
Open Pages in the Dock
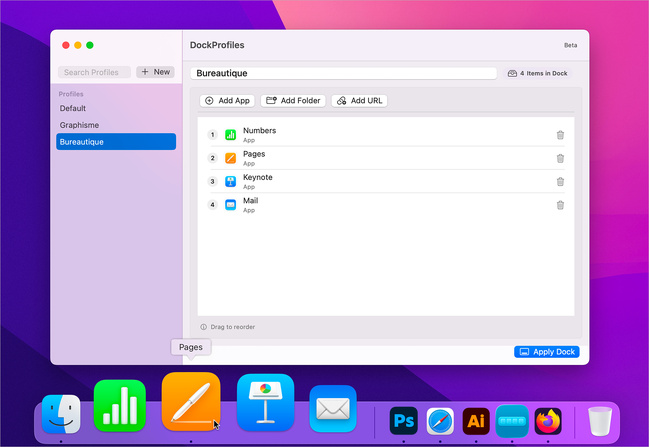click(x=191, y=401)
